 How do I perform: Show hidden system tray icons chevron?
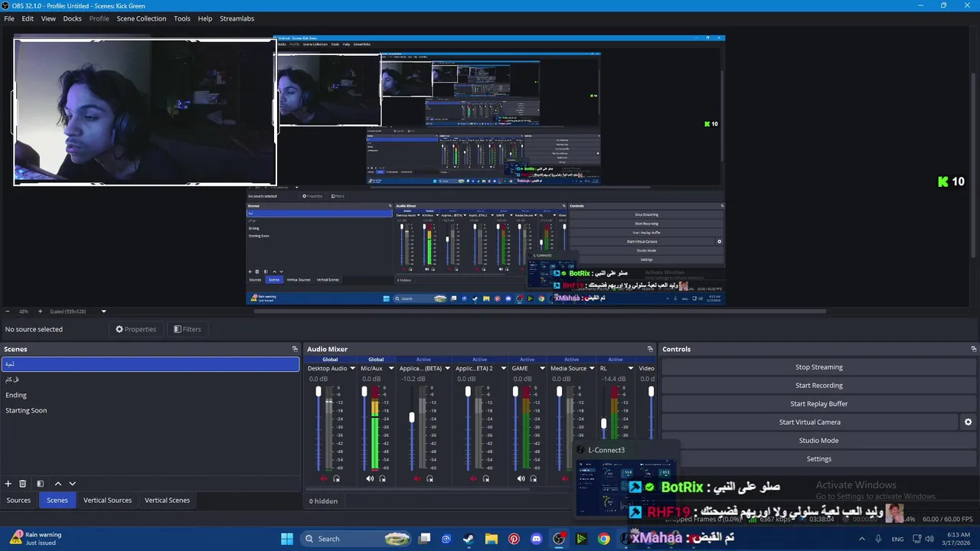[x=863, y=539]
